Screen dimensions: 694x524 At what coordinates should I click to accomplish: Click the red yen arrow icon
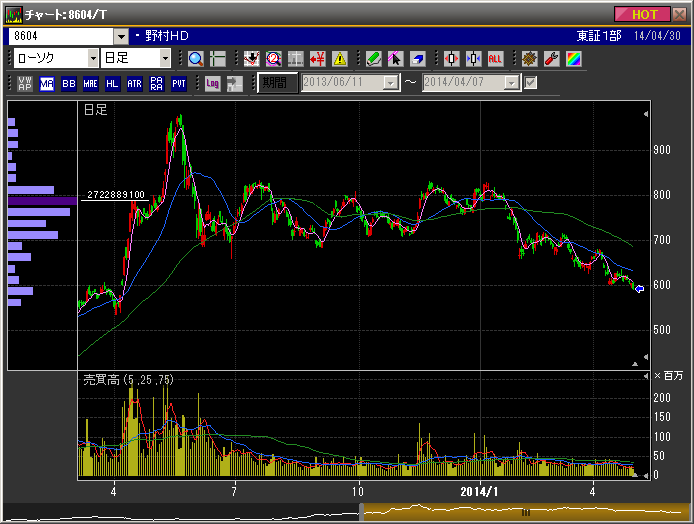pyautogui.click(x=318, y=58)
